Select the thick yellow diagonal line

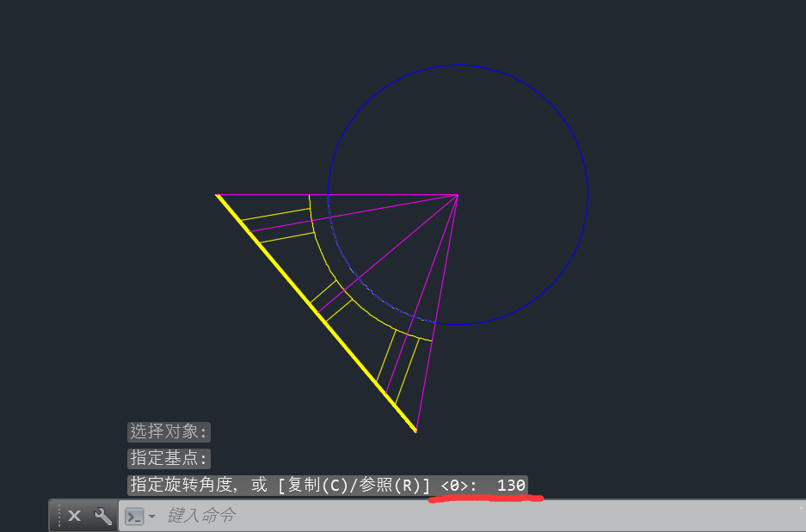[x=317, y=313]
